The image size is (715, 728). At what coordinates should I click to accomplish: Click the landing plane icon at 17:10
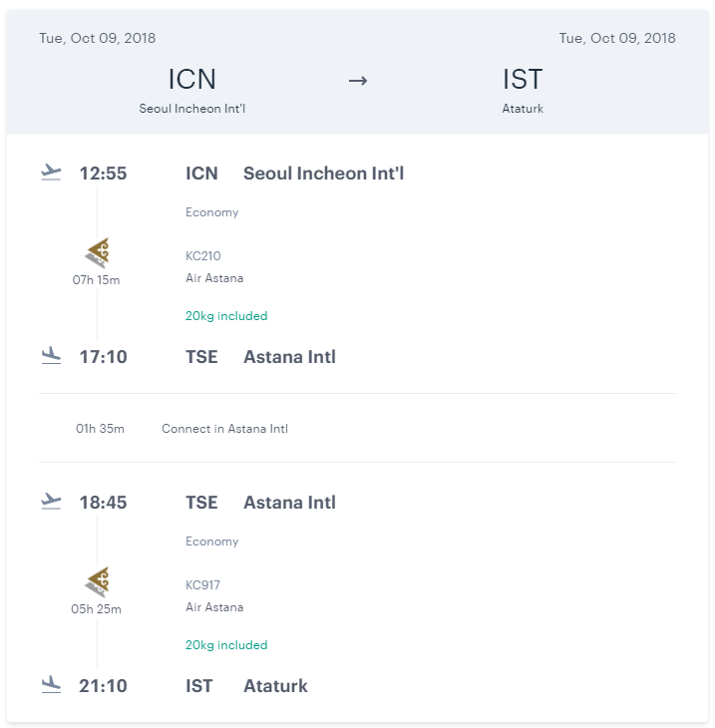pos(51,355)
